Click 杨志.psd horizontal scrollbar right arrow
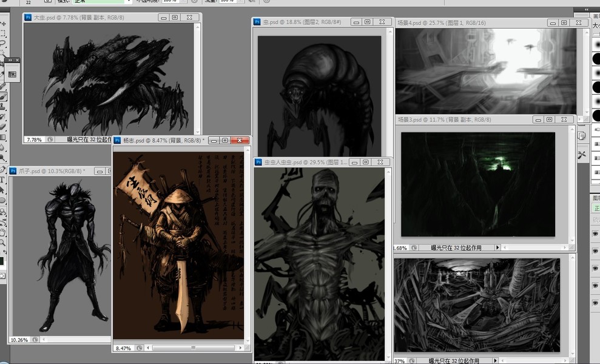 tap(240, 348)
